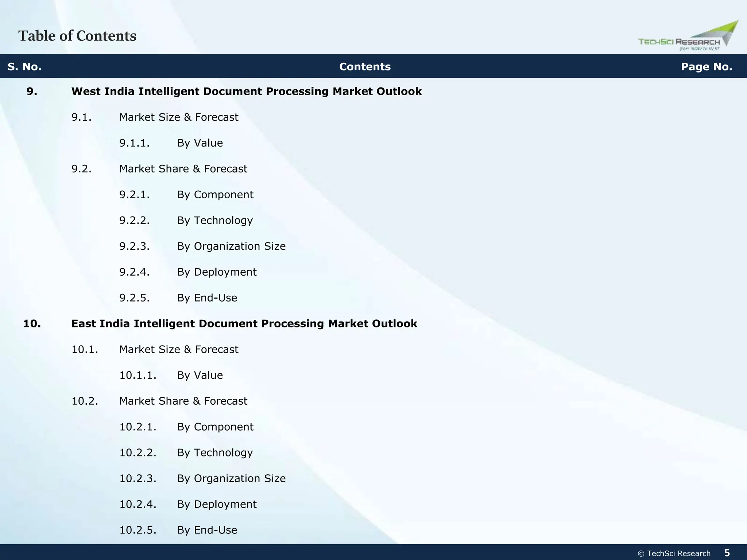Select the S. No. column header
This screenshot has width=747, height=560.
pyautogui.click(x=24, y=67)
